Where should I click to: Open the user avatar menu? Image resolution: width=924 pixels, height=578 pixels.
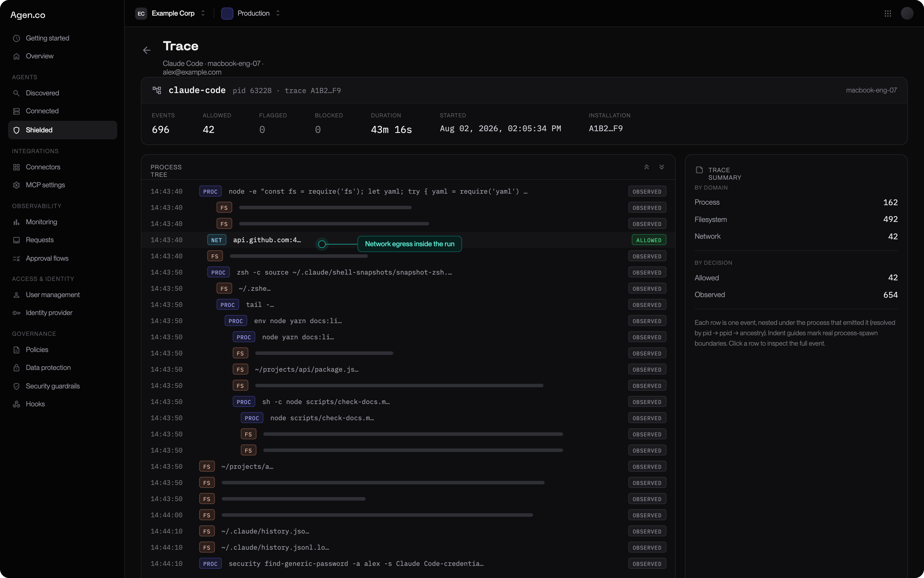click(x=907, y=13)
